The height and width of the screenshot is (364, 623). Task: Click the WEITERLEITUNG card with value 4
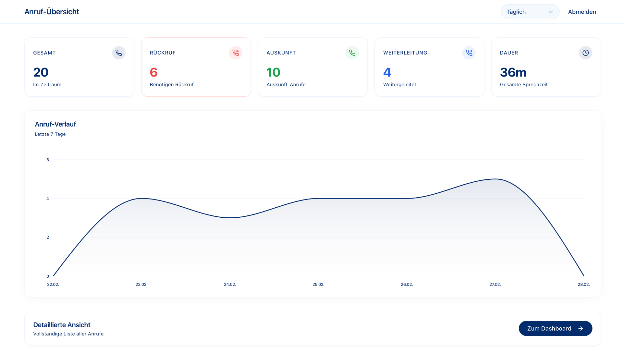(x=429, y=67)
